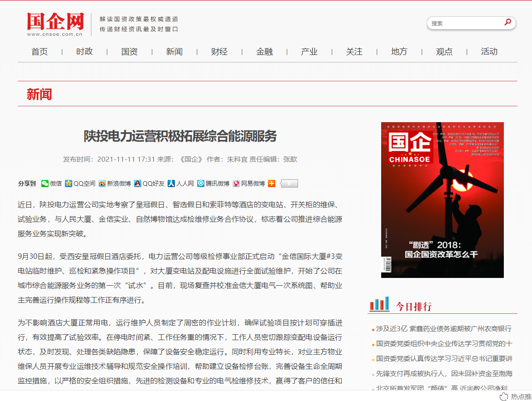Open the 金融 navigation menu

click(264, 52)
